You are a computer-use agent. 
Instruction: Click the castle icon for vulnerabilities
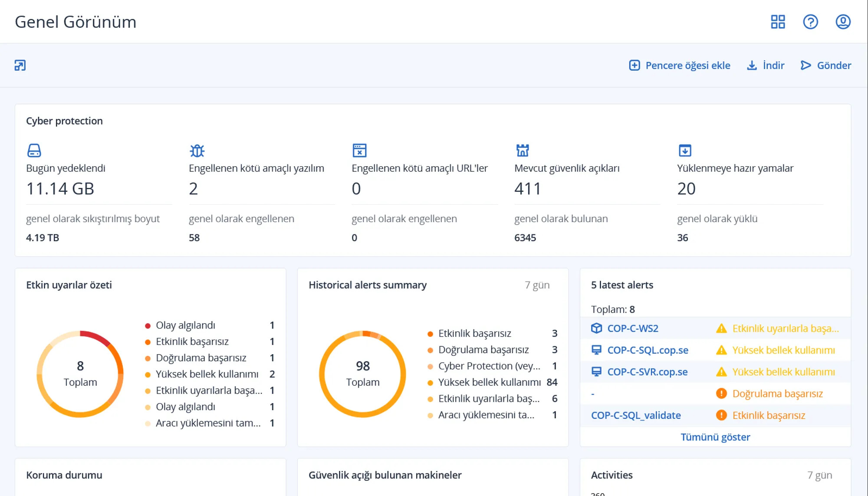(523, 151)
